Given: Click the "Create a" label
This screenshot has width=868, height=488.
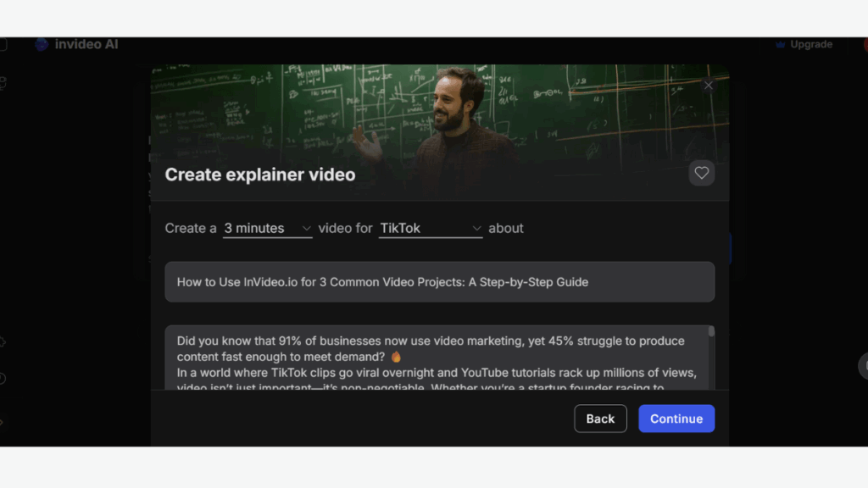Looking at the screenshot, I should click(191, 229).
